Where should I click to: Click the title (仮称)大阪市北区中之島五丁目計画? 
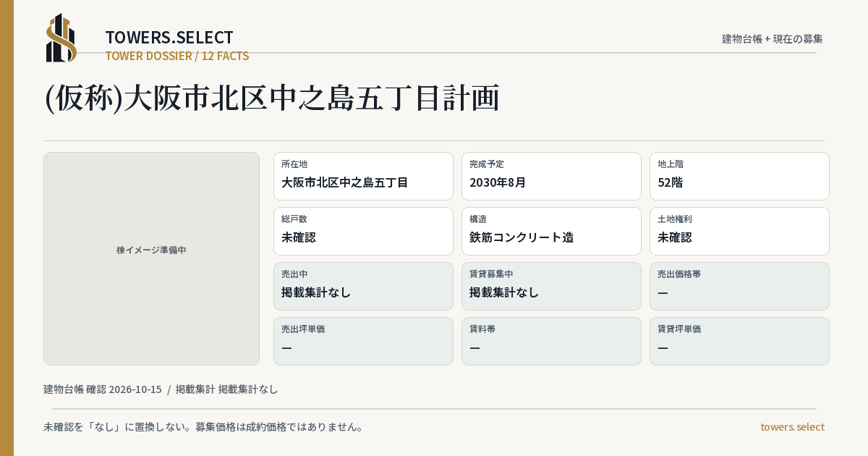pos(272,98)
